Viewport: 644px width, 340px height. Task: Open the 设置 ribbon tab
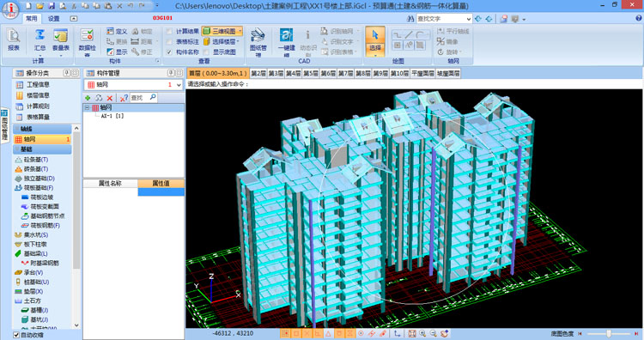53,19
